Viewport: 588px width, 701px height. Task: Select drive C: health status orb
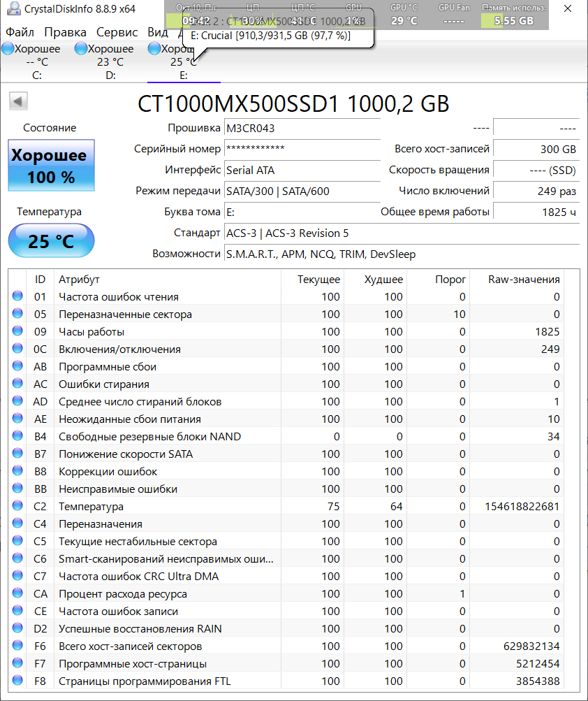(x=8, y=49)
